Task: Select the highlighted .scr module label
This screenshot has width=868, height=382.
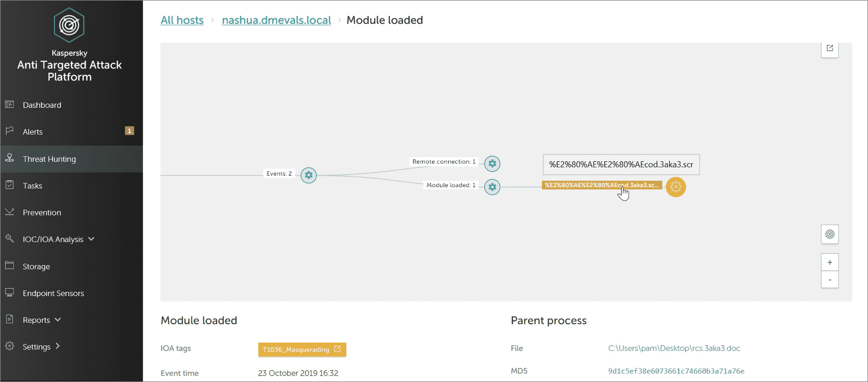Action: pyautogui.click(x=601, y=185)
